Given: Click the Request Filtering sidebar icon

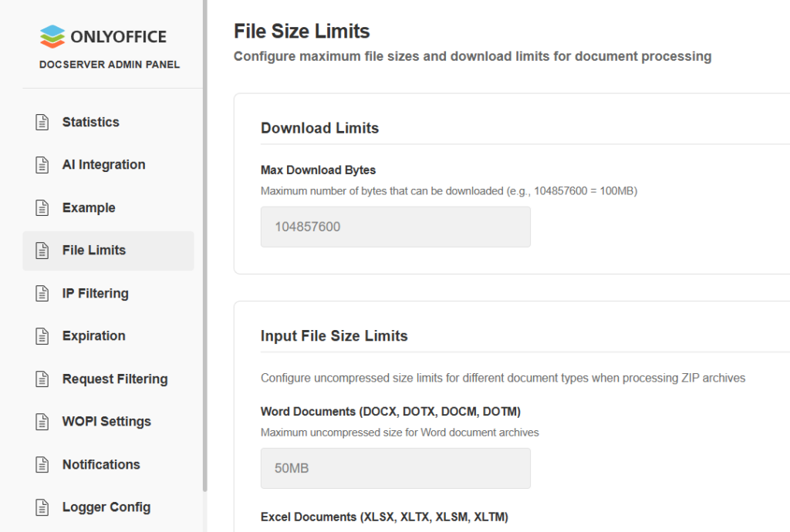Looking at the screenshot, I should (x=42, y=379).
